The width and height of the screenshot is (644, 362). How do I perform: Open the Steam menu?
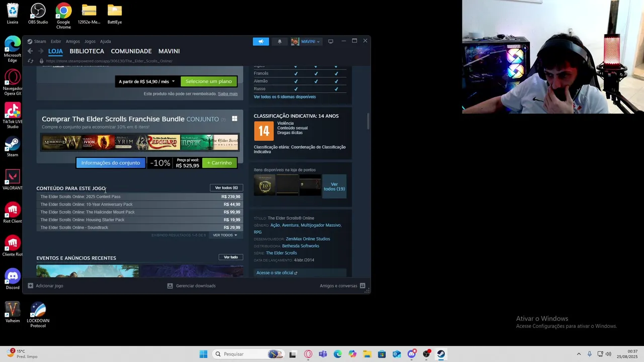tap(40, 41)
